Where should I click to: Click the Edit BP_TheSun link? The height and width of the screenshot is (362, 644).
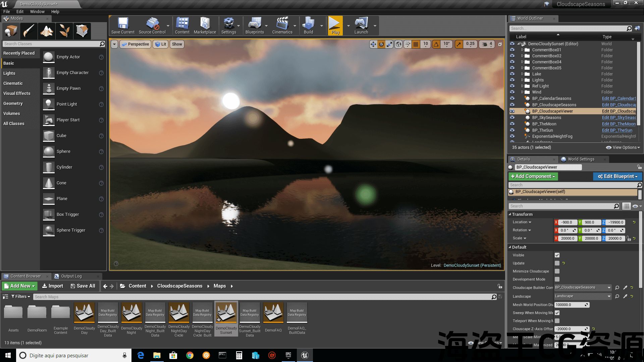pyautogui.click(x=617, y=130)
